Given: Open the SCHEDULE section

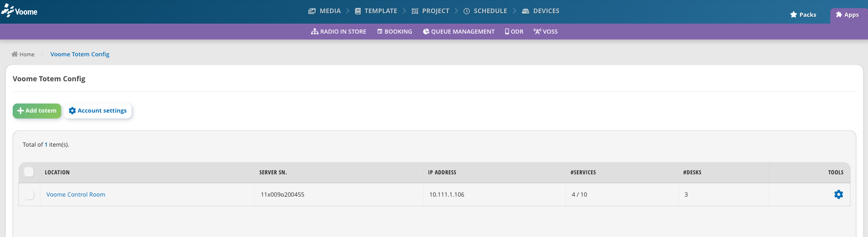Looking at the screenshot, I should point(485,11).
